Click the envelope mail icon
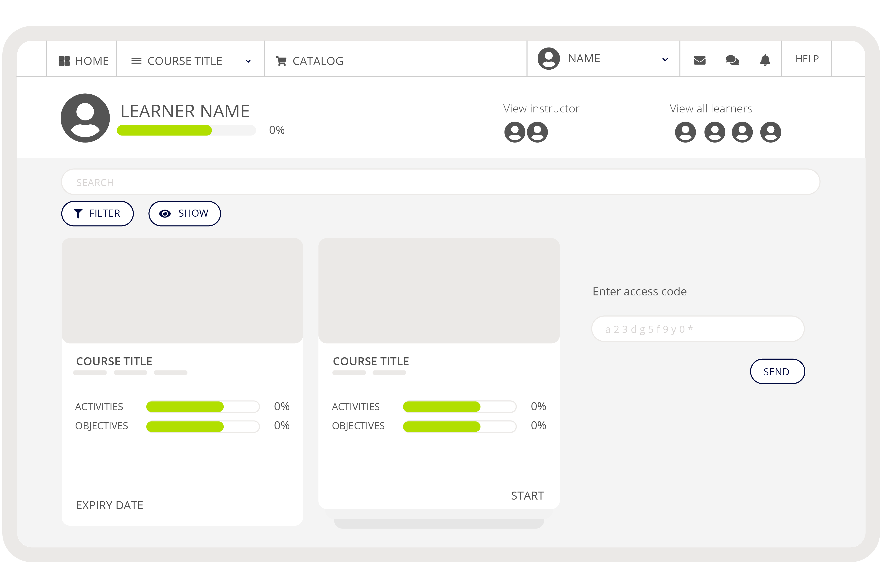The width and height of the screenshot is (882, 588). click(x=699, y=60)
